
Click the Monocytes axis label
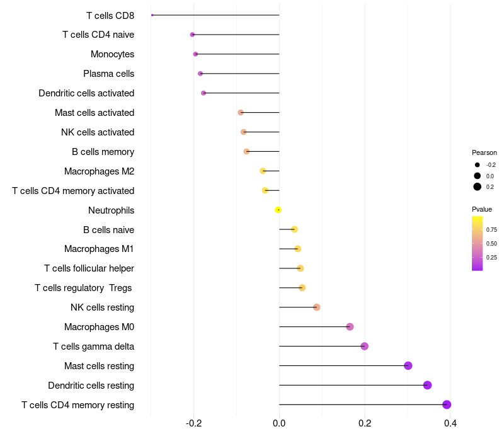coord(112,54)
